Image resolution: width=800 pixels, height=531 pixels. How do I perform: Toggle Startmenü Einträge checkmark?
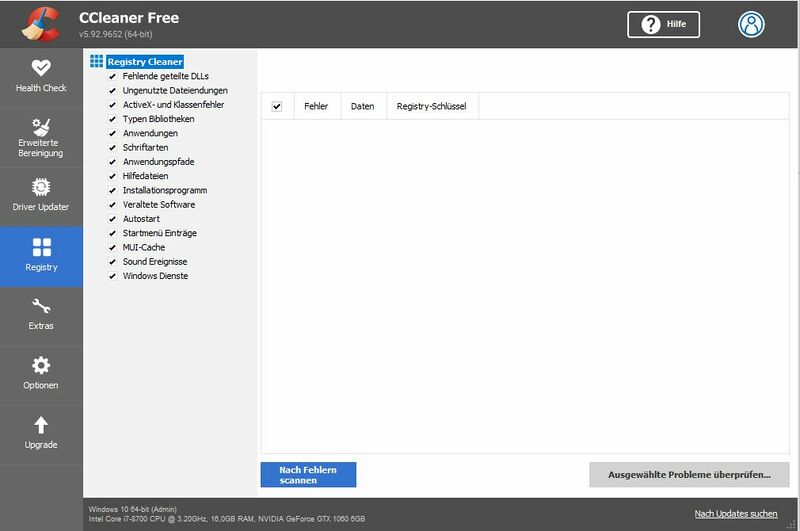112,234
